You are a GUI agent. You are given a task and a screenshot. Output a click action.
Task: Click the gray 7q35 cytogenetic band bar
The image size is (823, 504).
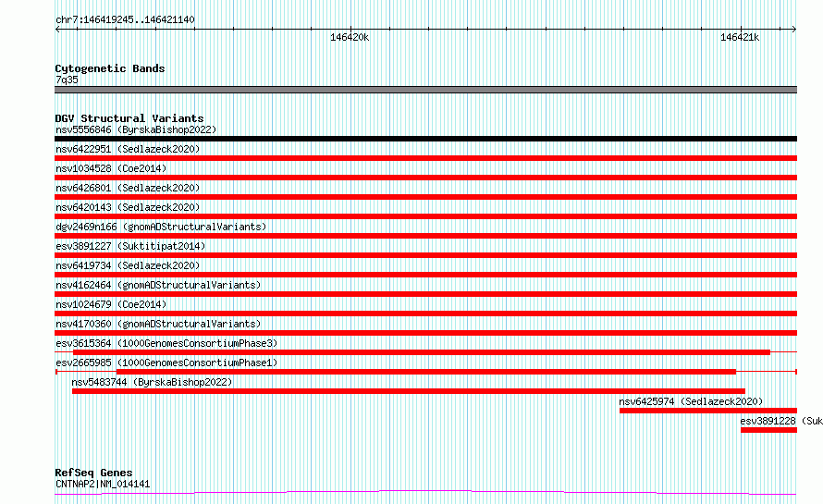(425, 90)
